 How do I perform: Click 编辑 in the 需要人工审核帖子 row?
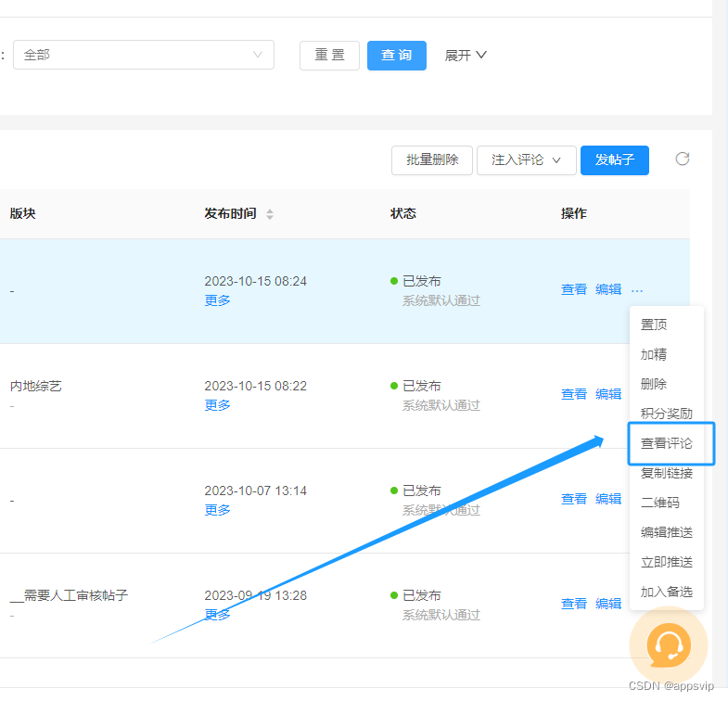(x=608, y=604)
